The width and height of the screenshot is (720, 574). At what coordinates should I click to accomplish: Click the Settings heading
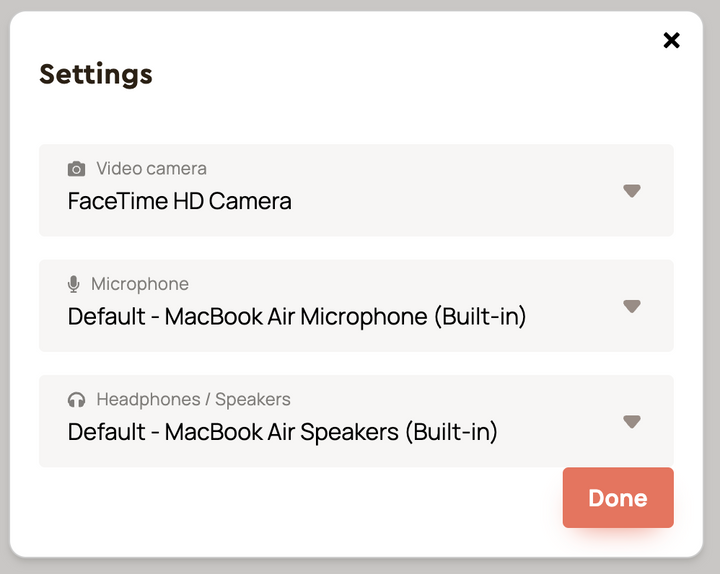point(96,74)
